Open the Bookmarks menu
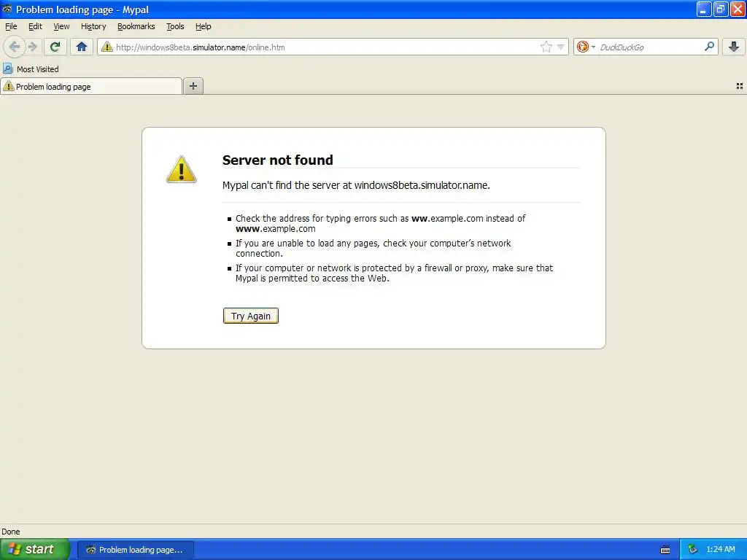747x560 pixels. coord(136,26)
